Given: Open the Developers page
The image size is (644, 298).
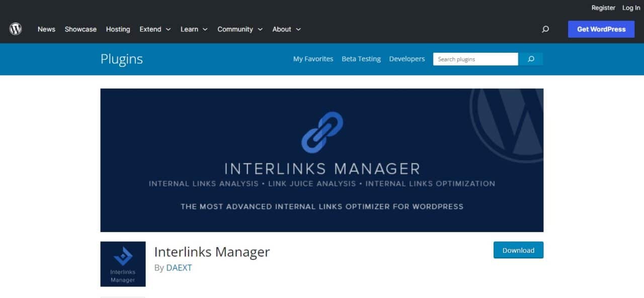Looking at the screenshot, I should click(407, 59).
